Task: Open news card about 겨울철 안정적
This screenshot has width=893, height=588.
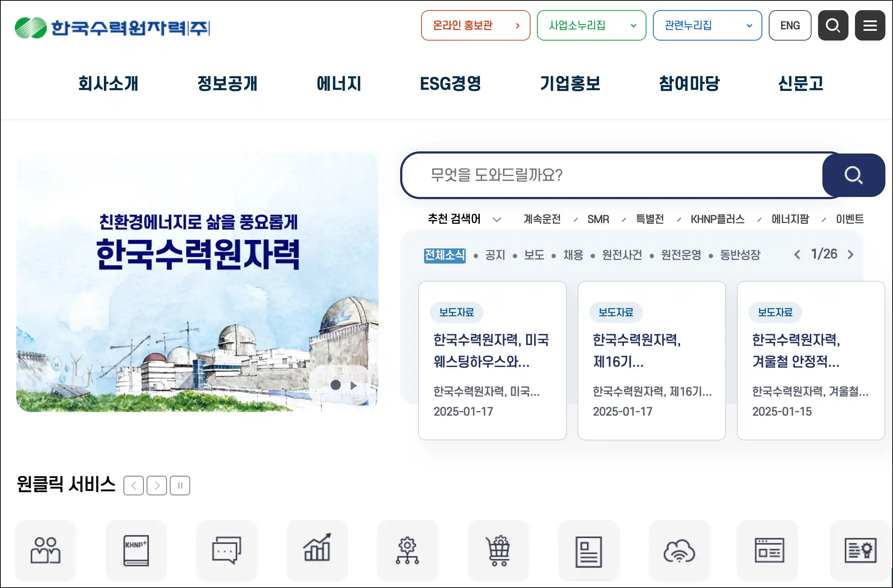Action: point(811,361)
